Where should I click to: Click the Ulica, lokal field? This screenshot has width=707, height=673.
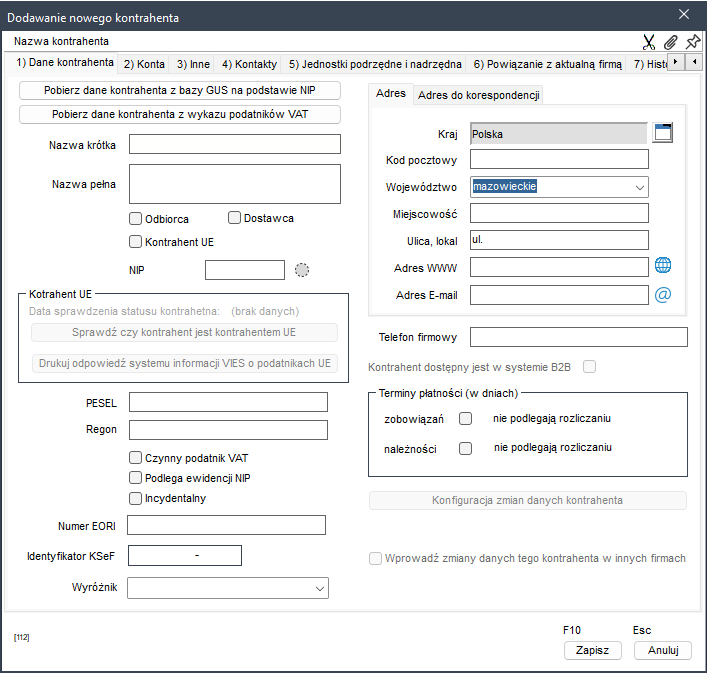coord(559,240)
